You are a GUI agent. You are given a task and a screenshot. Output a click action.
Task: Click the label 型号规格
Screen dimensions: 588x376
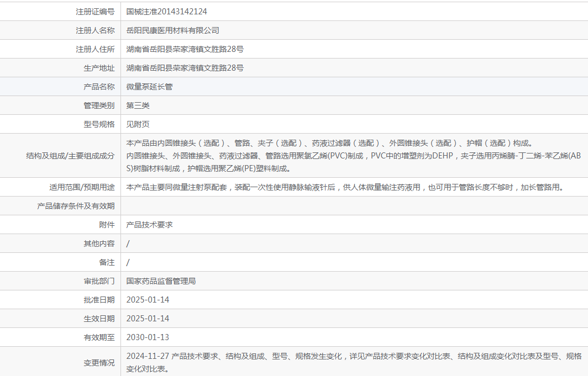pyautogui.click(x=99, y=124)
